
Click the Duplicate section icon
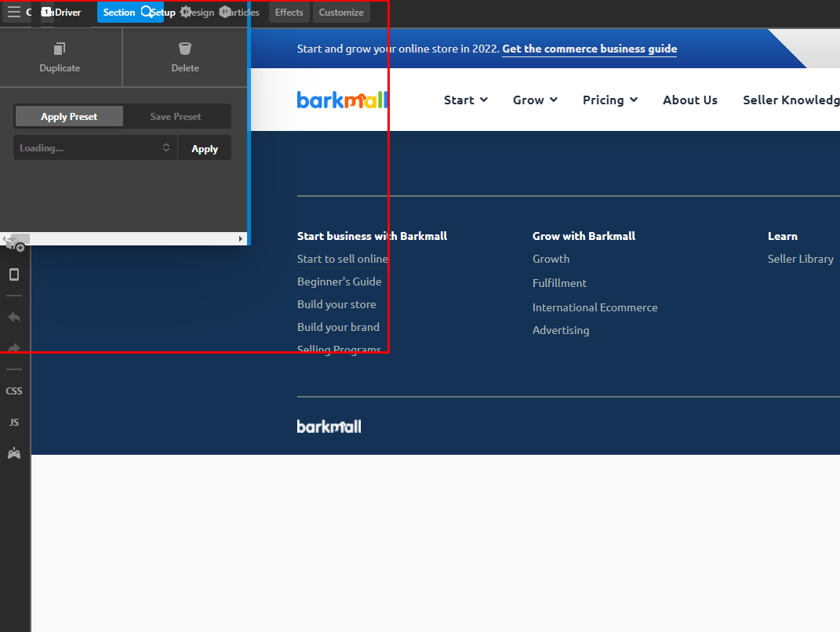[x=60, y=49]
